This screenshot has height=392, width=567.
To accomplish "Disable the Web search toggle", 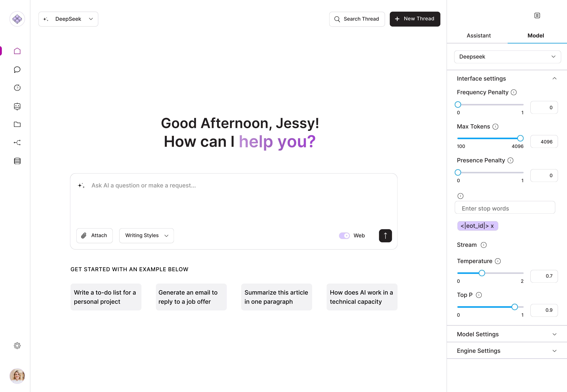I will click(344, 235).
